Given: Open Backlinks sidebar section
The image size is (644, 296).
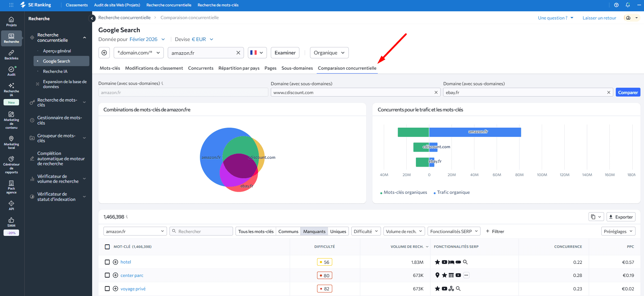Looking at the screenshot, I should click(x=11, y=55).
